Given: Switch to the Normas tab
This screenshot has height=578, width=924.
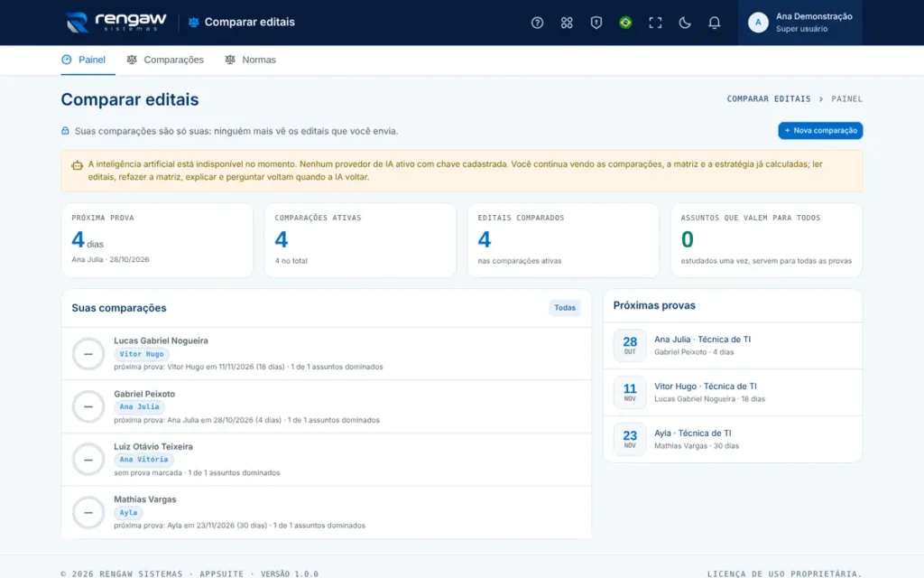Looking at the screenshot, I should (x=251, y=60).
